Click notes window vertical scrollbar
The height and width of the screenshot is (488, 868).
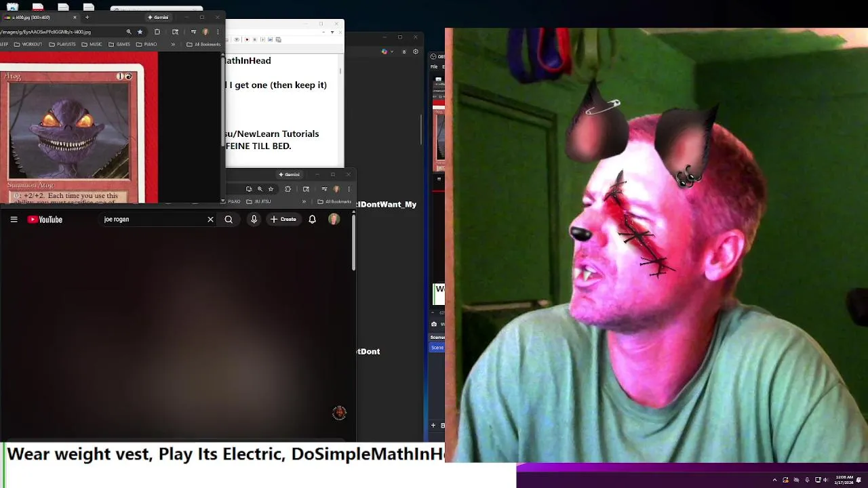pos(340,70)
